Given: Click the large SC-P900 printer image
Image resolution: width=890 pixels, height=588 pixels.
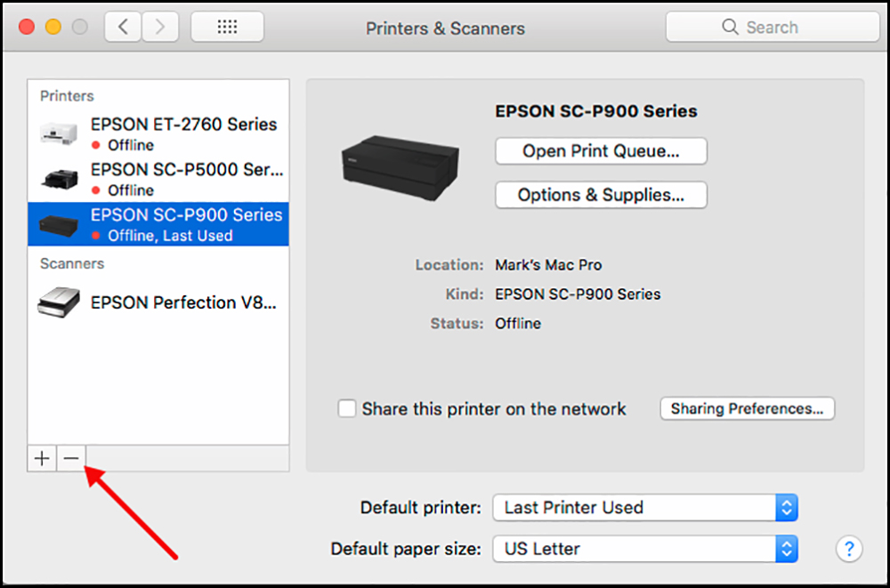Looking at the screenshot, I should (x=400, y=167).
